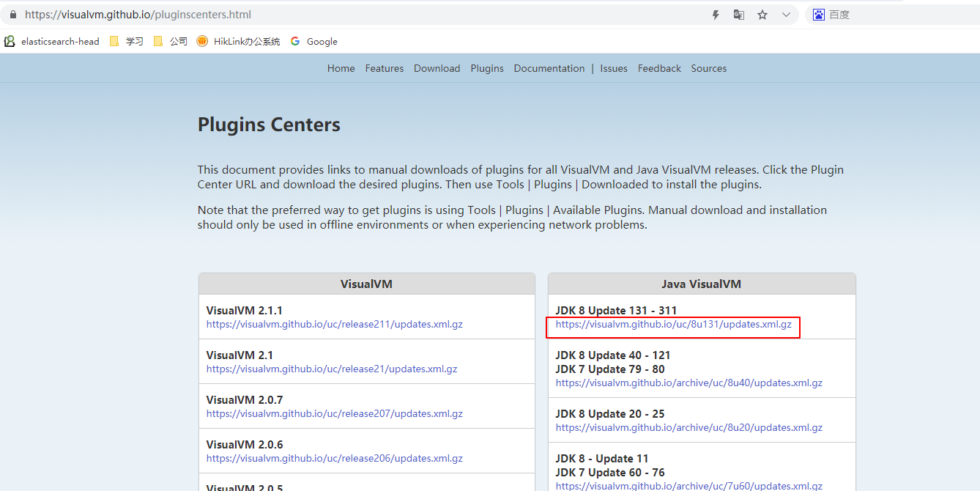Open the Documentation nav item

(549, 68)
